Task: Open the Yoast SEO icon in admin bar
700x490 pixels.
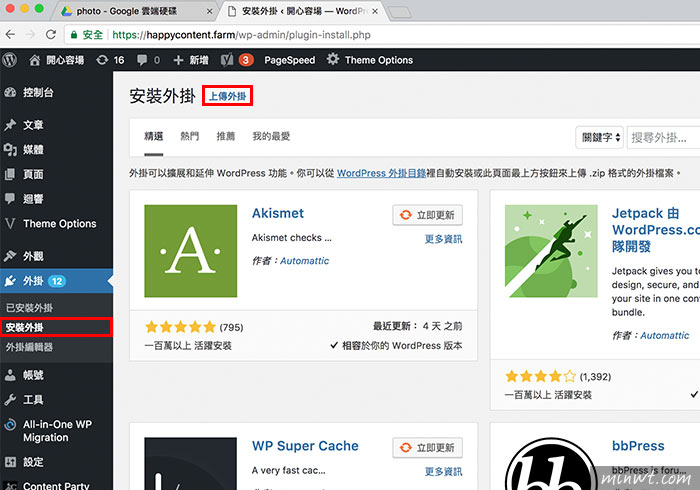Action: pos(227,60)
